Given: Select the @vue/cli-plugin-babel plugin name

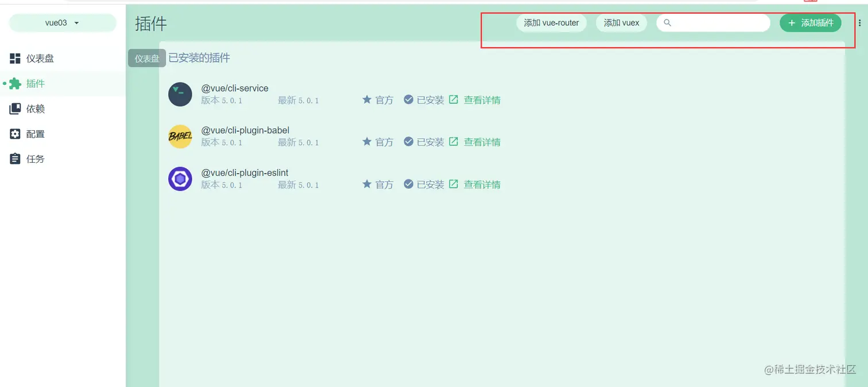Looking at the screenshot, I should tap(245, 130).
